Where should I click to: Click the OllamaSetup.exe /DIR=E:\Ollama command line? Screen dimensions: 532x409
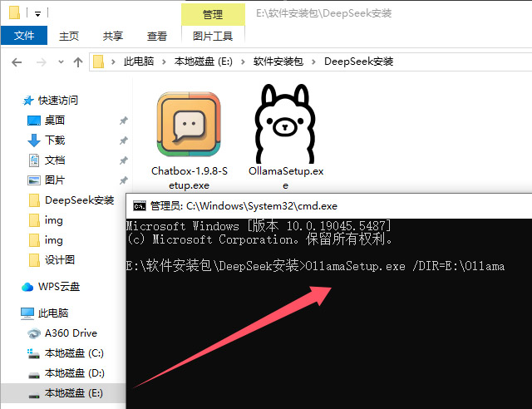[x=405, y=266]
